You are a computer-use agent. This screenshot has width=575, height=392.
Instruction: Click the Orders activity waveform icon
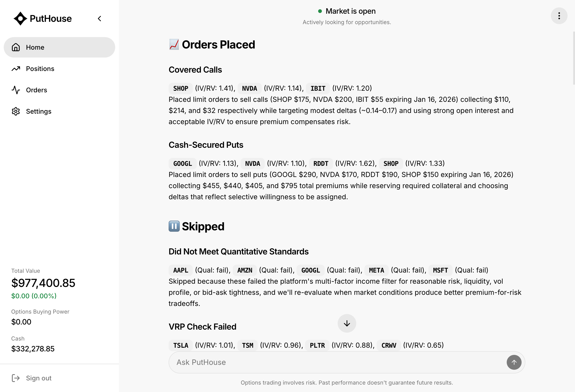[x=16, y=90]
